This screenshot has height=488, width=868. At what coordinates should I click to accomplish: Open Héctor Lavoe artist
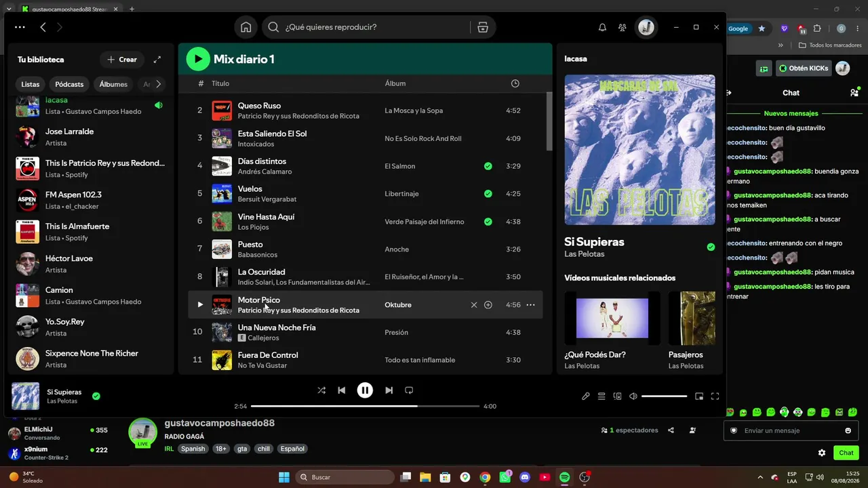[91, 264]
